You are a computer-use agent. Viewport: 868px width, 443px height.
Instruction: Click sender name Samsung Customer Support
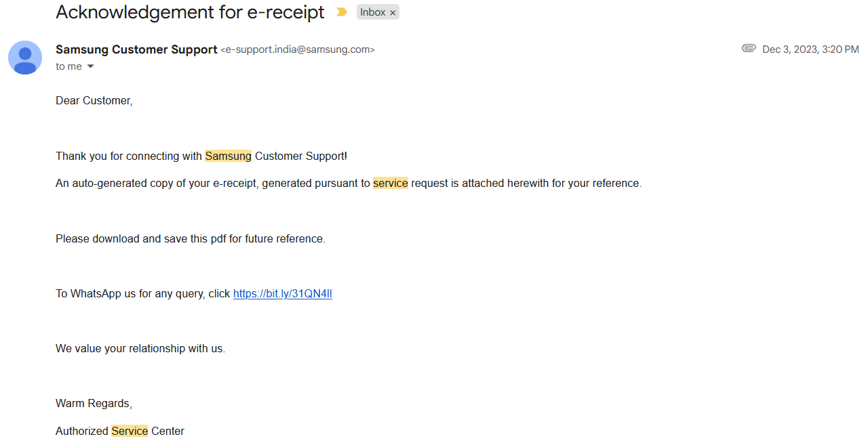[136, 49]
